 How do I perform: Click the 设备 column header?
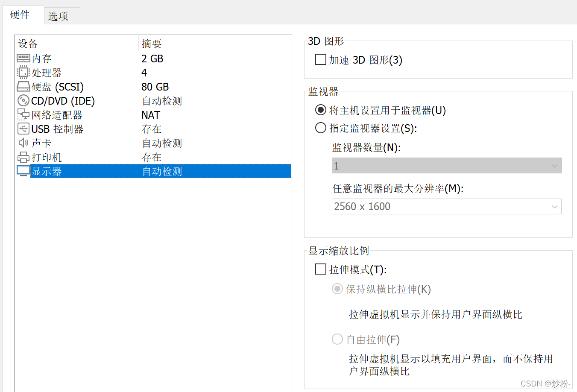pos(77,44)
